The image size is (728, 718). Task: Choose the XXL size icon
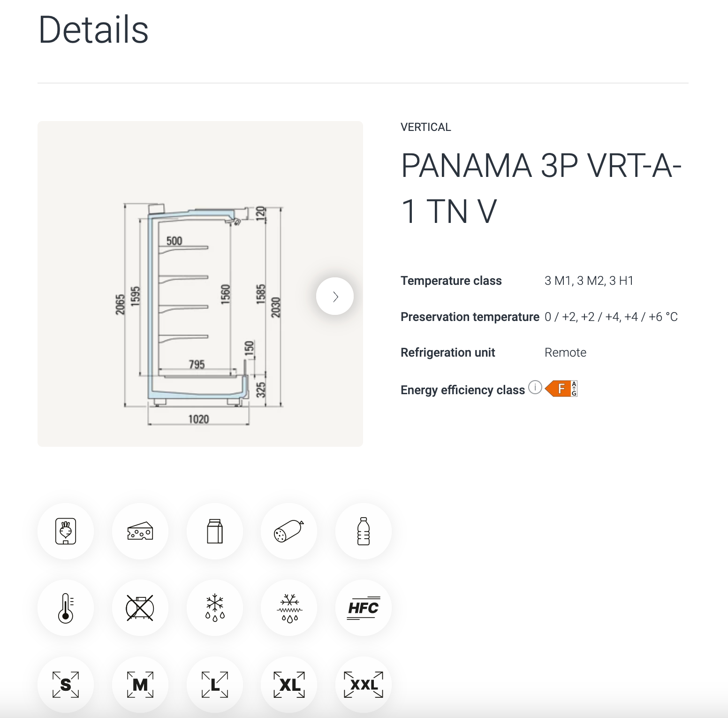pos(364,685)
